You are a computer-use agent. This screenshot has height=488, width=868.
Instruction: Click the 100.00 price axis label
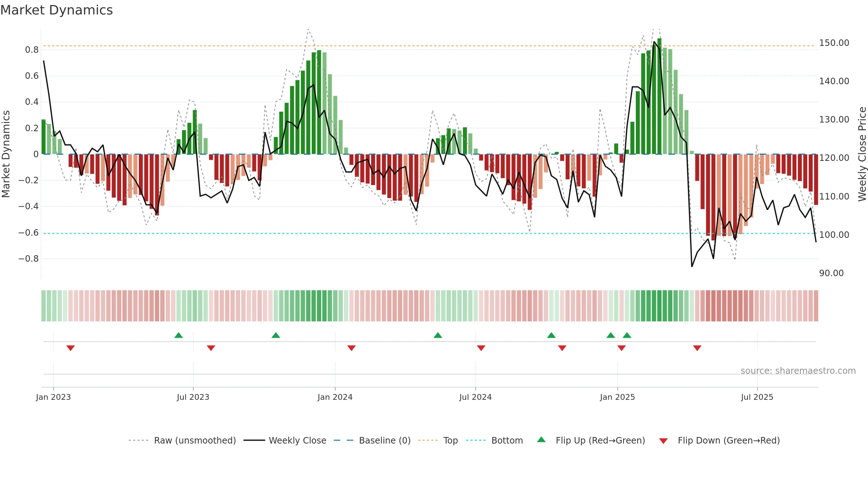(834, 235)
